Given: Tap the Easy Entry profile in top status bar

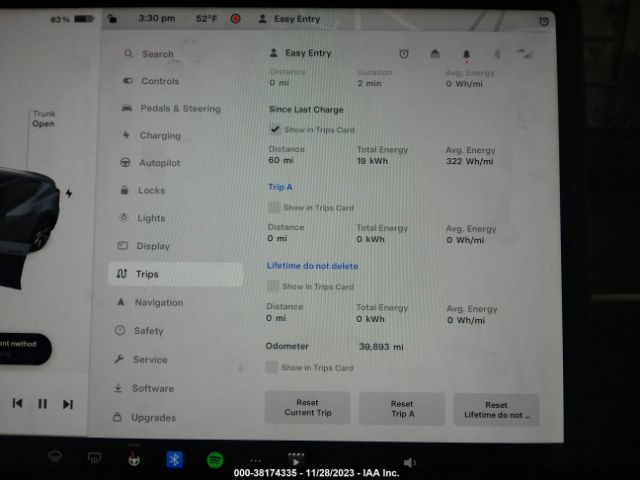Looking at the screenshot, I should tap(289, 19).
